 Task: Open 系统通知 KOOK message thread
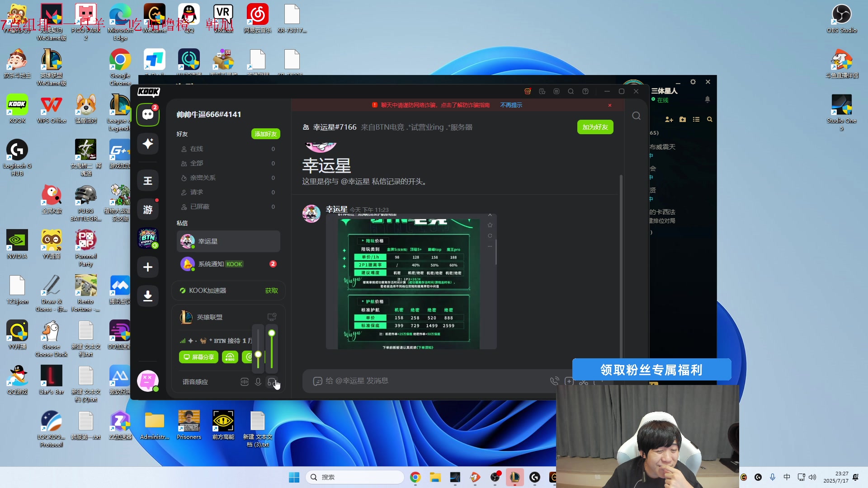pyautogui.click(x=228, y=264)
